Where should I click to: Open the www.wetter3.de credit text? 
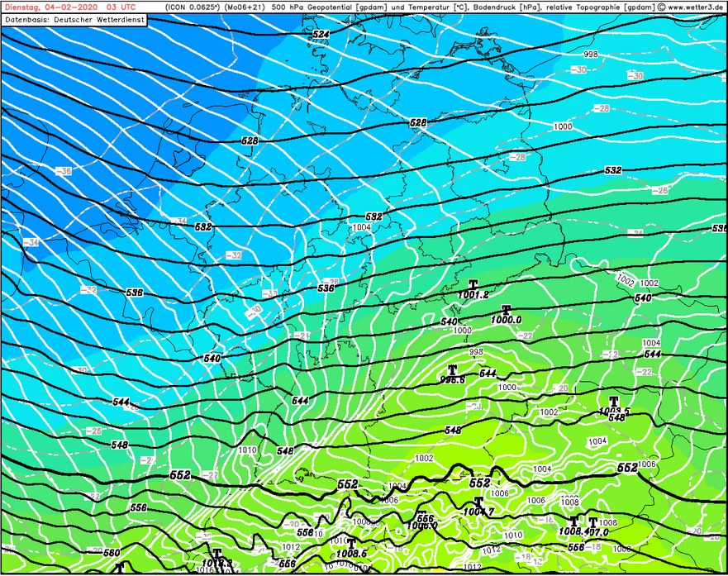697,7
